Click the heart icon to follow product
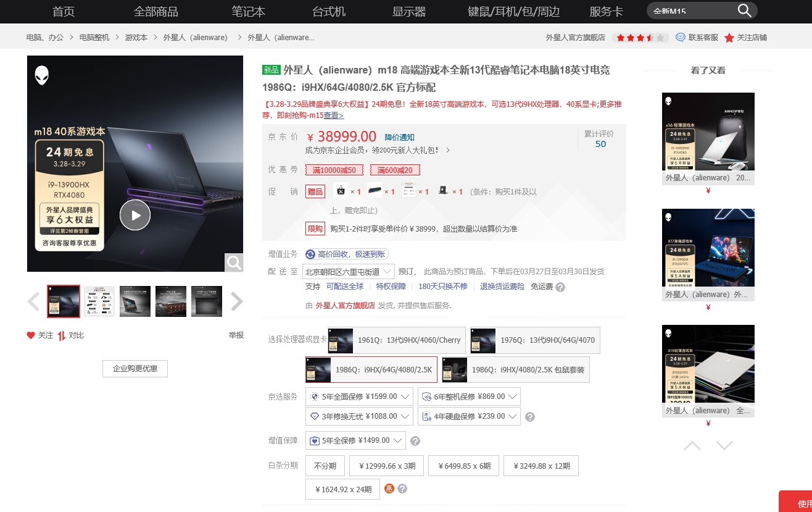The width and height of the screenshot is (812, 512). point(31,335)
